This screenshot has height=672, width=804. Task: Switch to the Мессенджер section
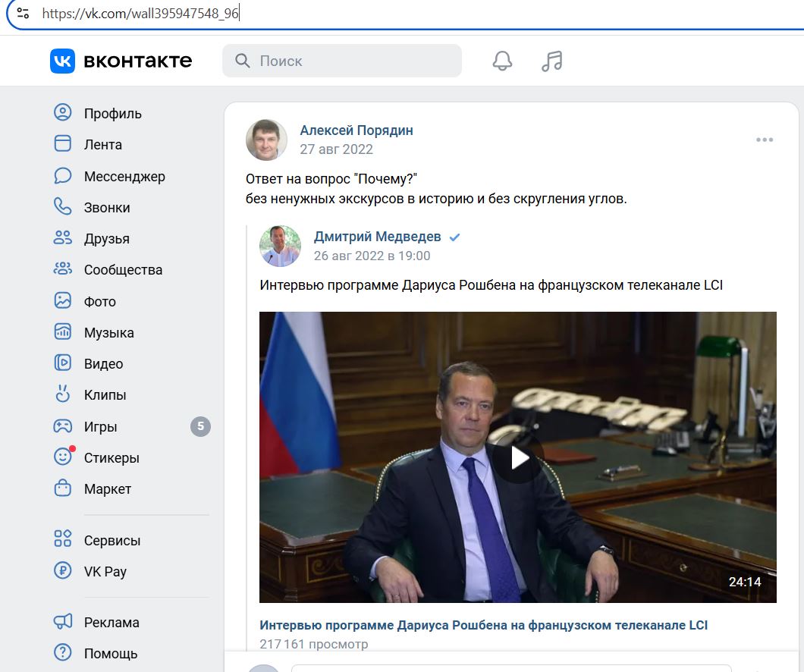coord(123,176)
